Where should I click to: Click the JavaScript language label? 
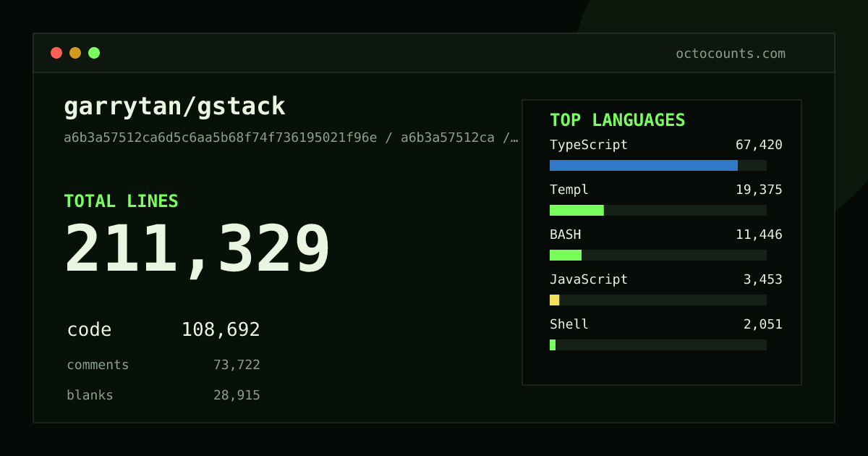pyautogui.click(x=589, y=279)
